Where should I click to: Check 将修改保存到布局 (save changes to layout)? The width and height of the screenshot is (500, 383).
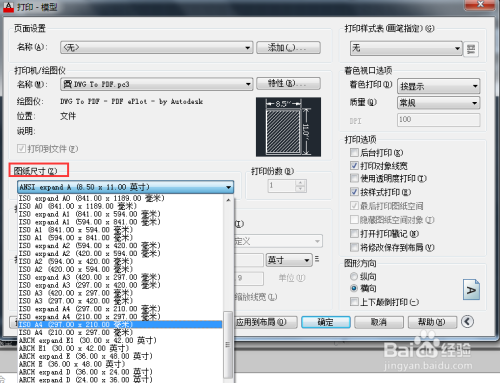point(354,247)
